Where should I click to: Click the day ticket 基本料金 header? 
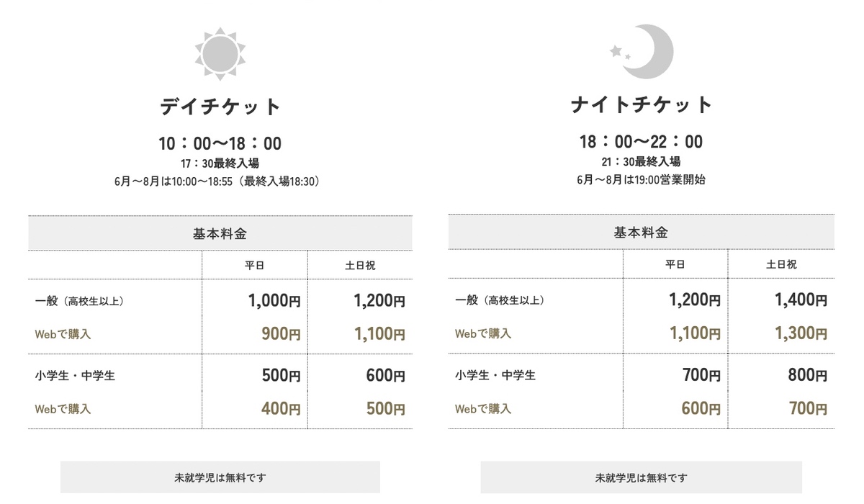click(x=220, y=233)
